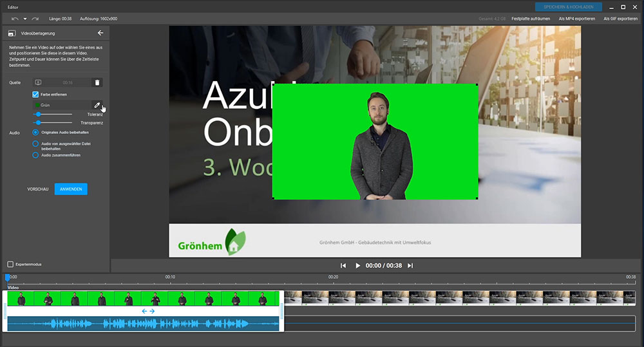
Task: Delete the overlay source with trash icon
Action: (97, 82)
